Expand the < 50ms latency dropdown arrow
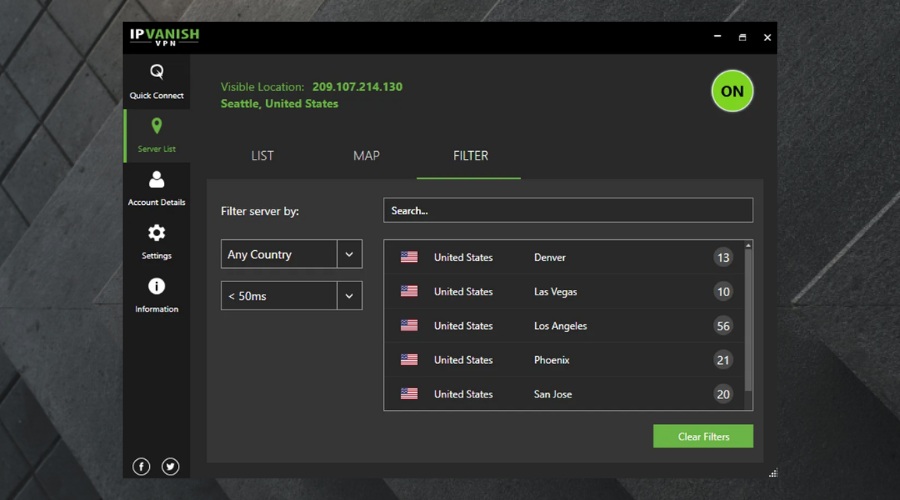The width and height of the screenshot is (900, 500). pos(349,296)
